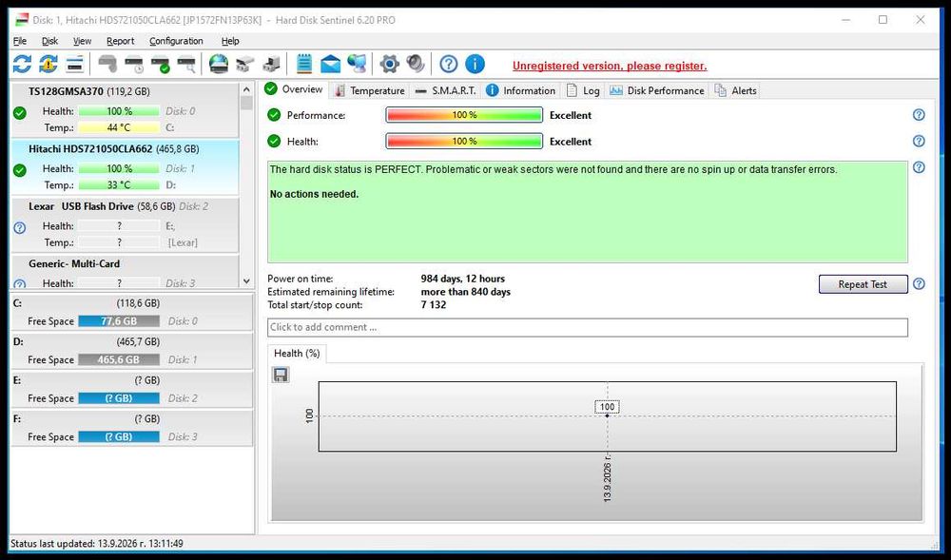Select TS128GMSA370 disk in list
This screenshot has height=560, width=951.
125,109
